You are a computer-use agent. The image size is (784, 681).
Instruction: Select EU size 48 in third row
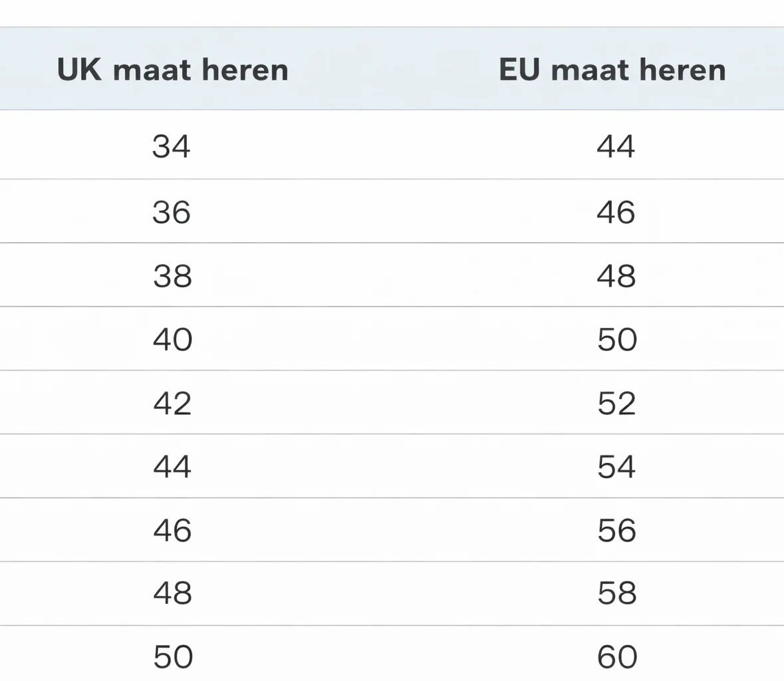coord(616,276)
